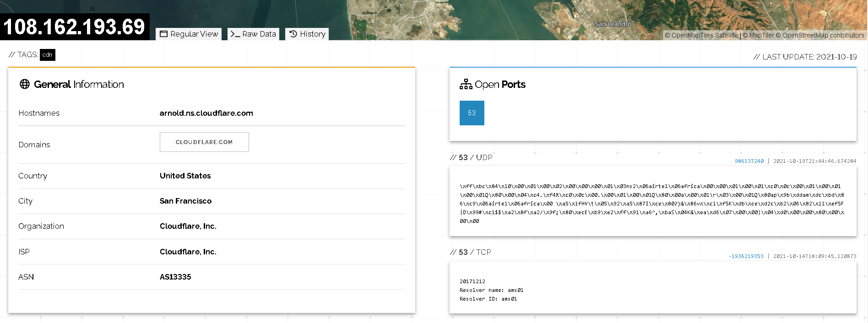Click the network icon beside Open Ports
The width and height of the screenshot is (868, 323).
[466, 85]
